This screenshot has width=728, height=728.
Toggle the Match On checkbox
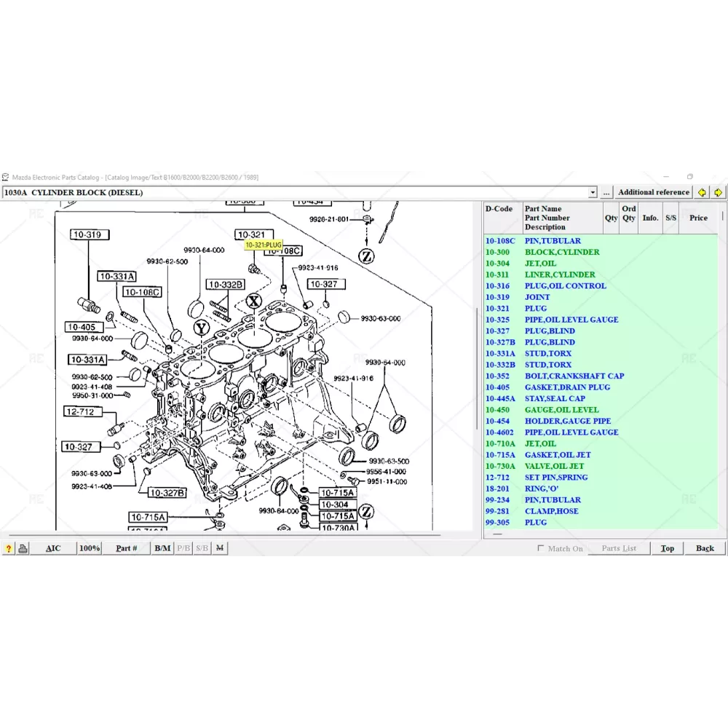point(540,548)
